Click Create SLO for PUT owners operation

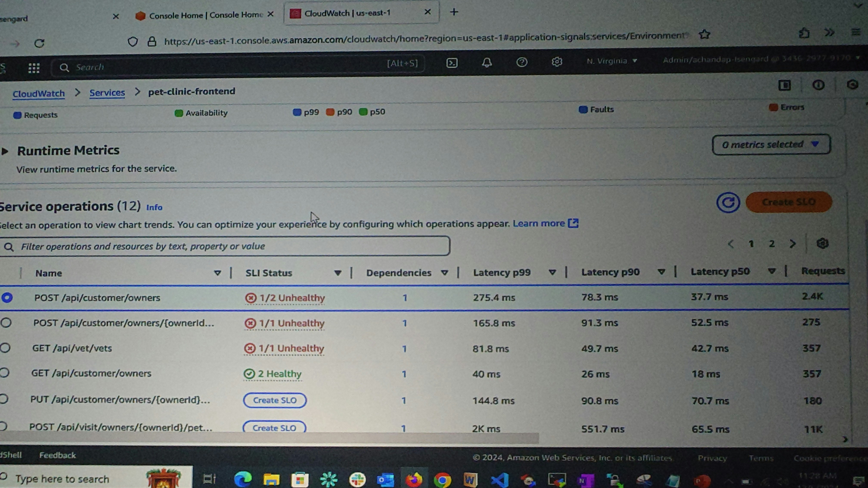pyautogui.click(x=275, y=400)
